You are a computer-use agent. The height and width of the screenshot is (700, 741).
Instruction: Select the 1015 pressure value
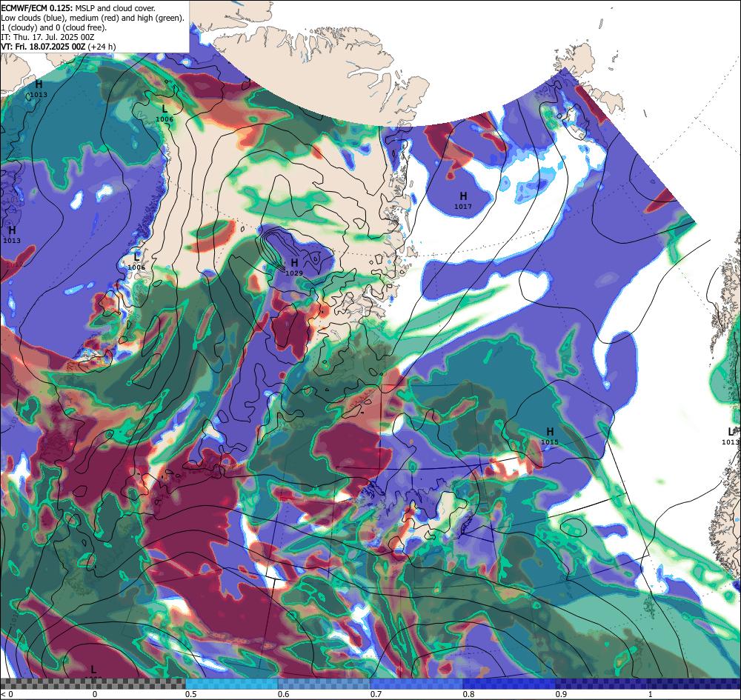[550, 442]
